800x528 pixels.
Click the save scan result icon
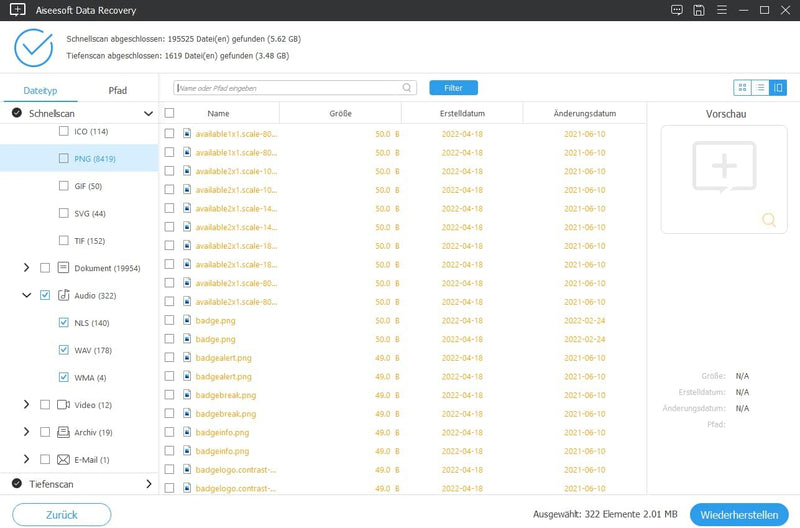pos(698,10)
